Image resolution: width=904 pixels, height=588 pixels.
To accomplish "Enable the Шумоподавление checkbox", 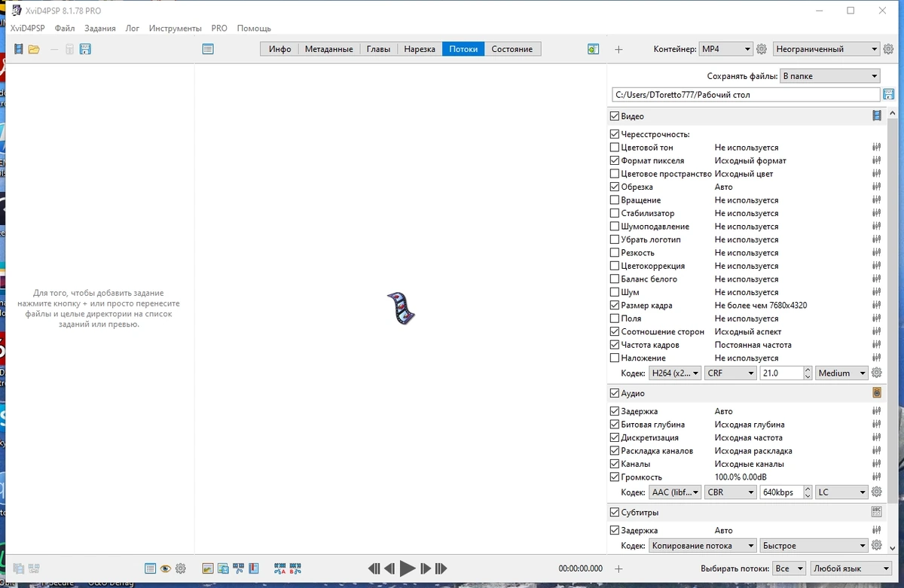I will tap(615, 227).
